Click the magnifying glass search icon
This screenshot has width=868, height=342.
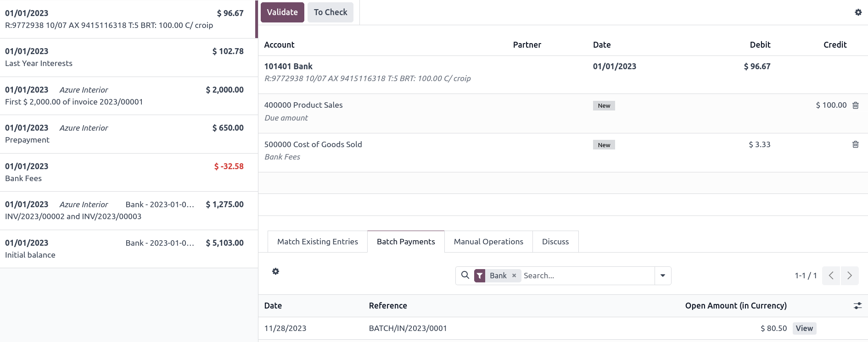coord(465,275)
